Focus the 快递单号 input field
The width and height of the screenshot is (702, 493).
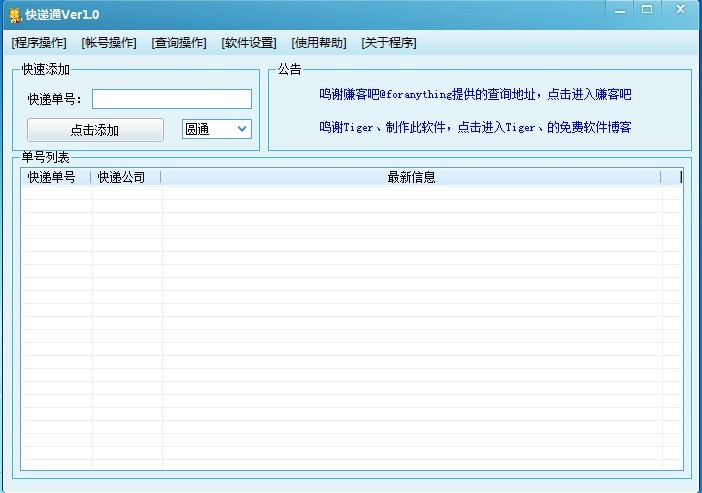171,99
